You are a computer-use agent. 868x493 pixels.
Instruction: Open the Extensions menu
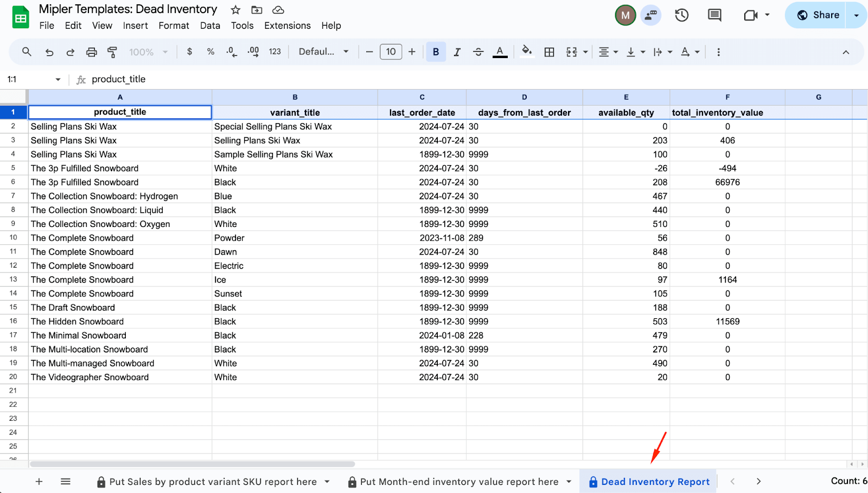coord(287,26)
